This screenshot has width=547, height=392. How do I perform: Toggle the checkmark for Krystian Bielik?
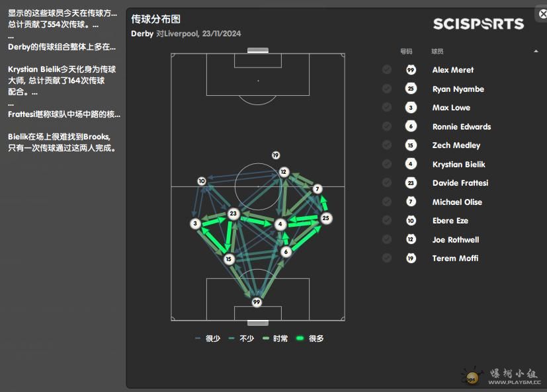(386, 164)
